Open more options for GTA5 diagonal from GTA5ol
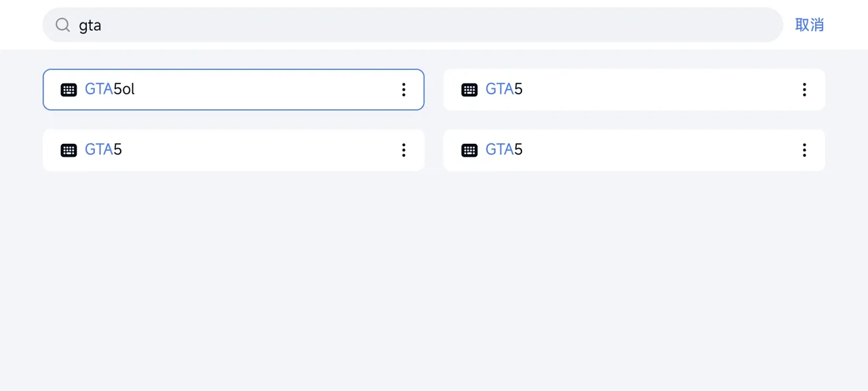Viewport: 868px width, 391px height. [x=804, y=150]
